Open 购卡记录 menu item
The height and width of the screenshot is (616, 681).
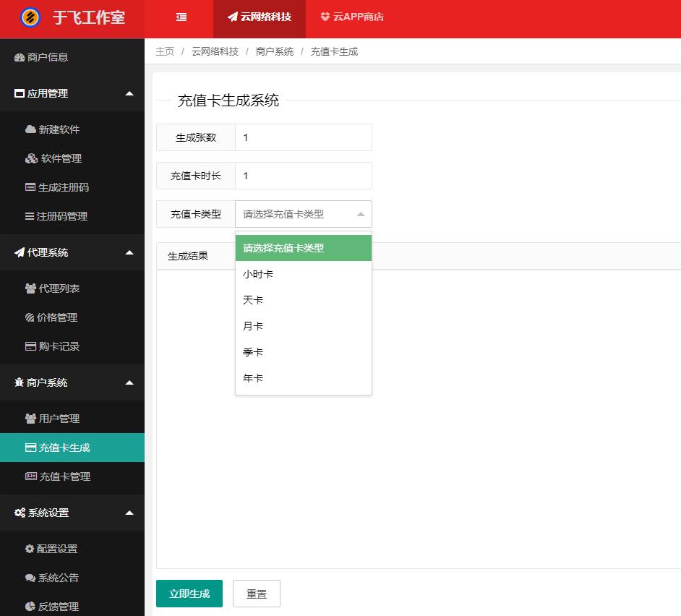72,346
